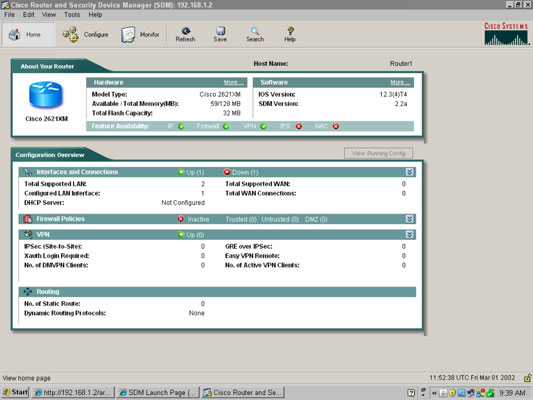
Task: Open the Configure mode
Action: (86, 34)
